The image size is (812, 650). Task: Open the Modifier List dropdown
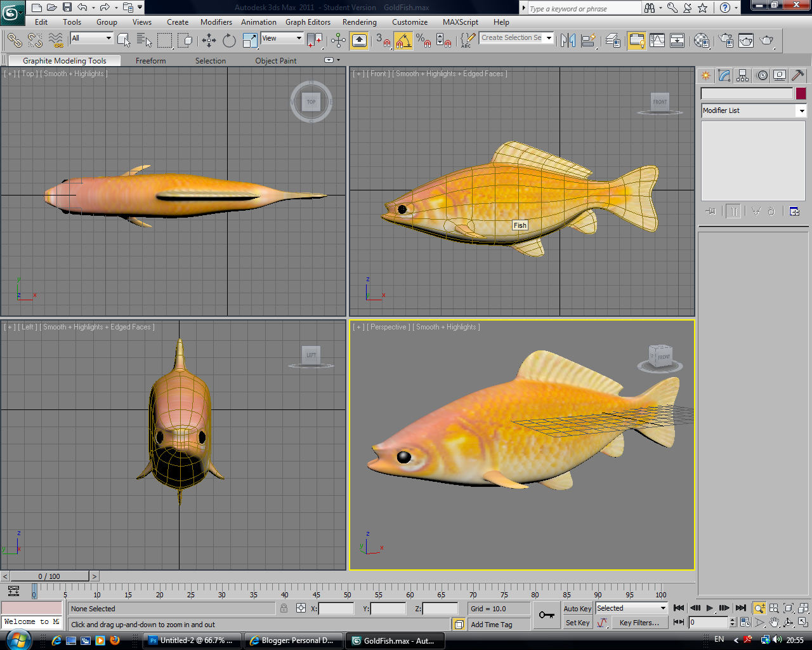tap(801, 110)
